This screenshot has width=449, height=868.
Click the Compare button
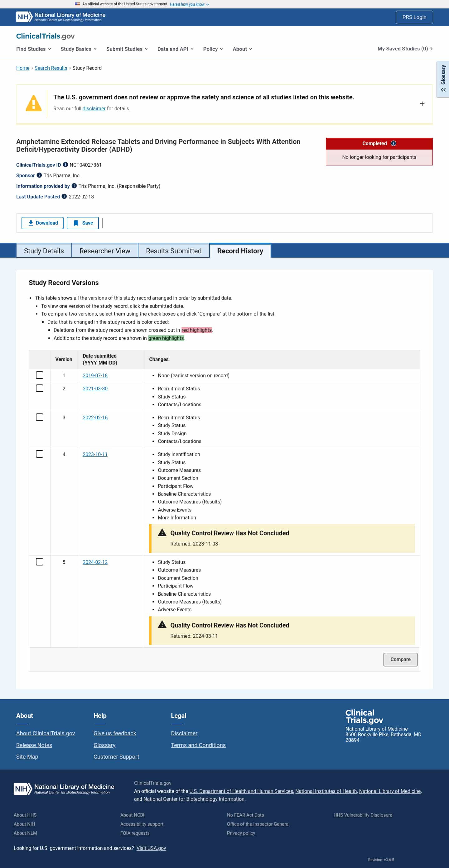[400, 660]
